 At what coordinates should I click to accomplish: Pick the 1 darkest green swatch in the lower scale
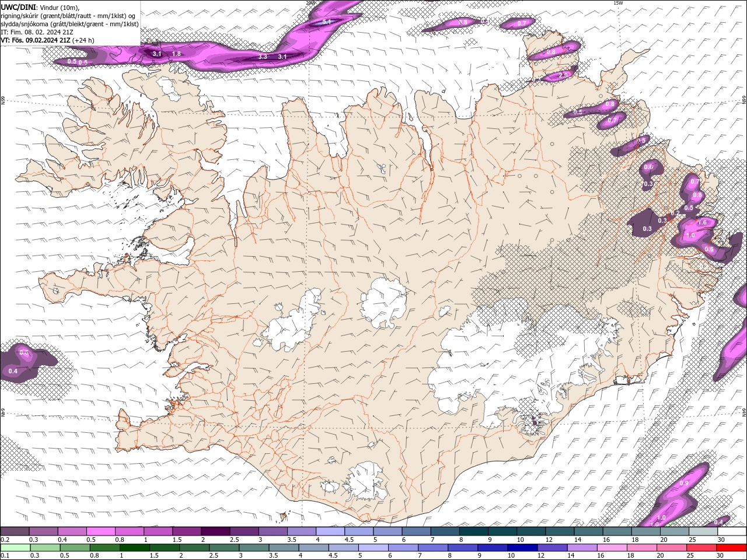[x=135, y=547]
